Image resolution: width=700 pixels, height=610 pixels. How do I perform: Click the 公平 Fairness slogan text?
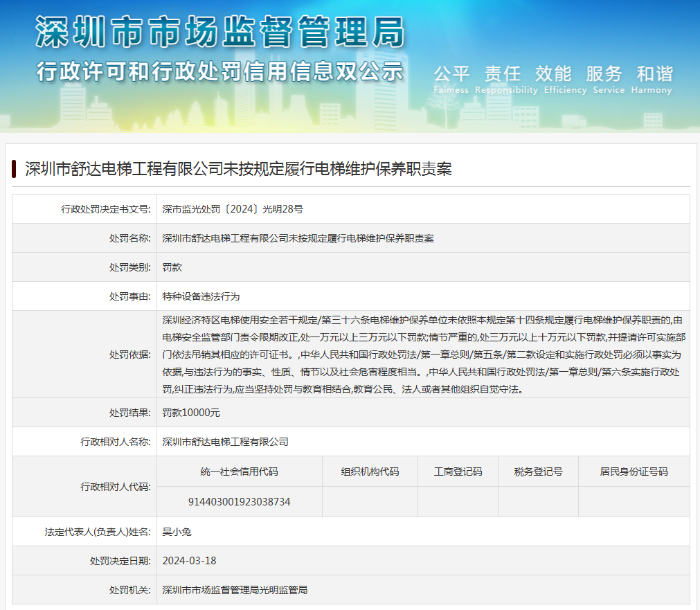(451, 79)
